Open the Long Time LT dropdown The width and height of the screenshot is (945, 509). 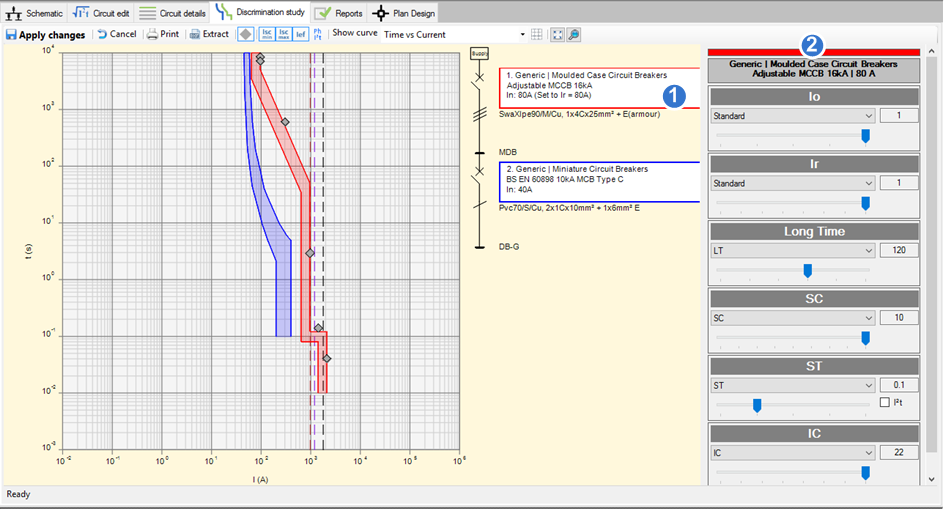793,251
